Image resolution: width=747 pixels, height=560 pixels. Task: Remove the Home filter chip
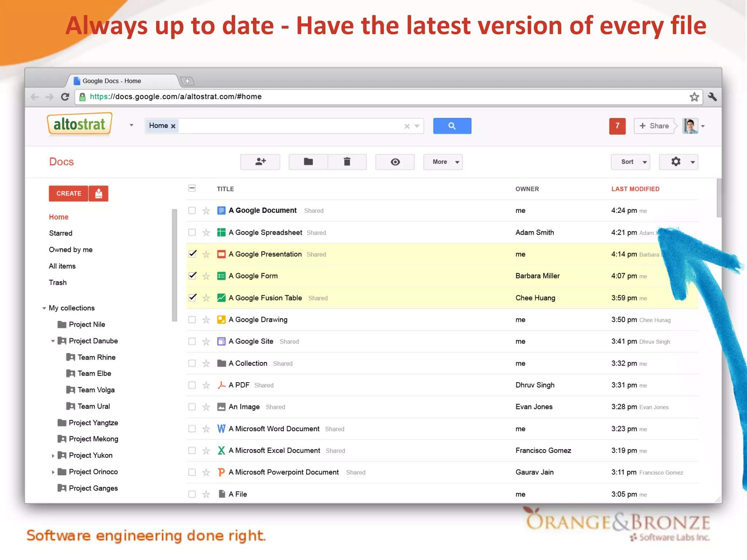pyautogui.click(x=173, y=126)
